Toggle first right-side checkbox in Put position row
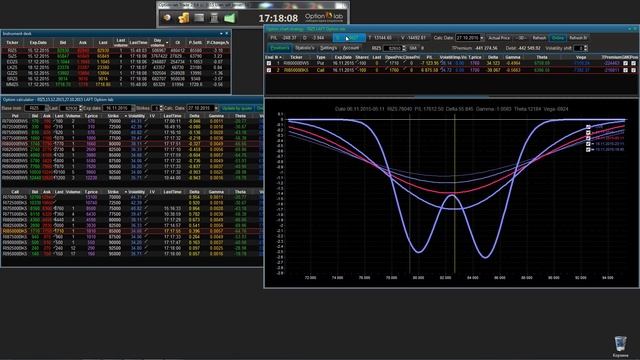 tap(625, 63)
